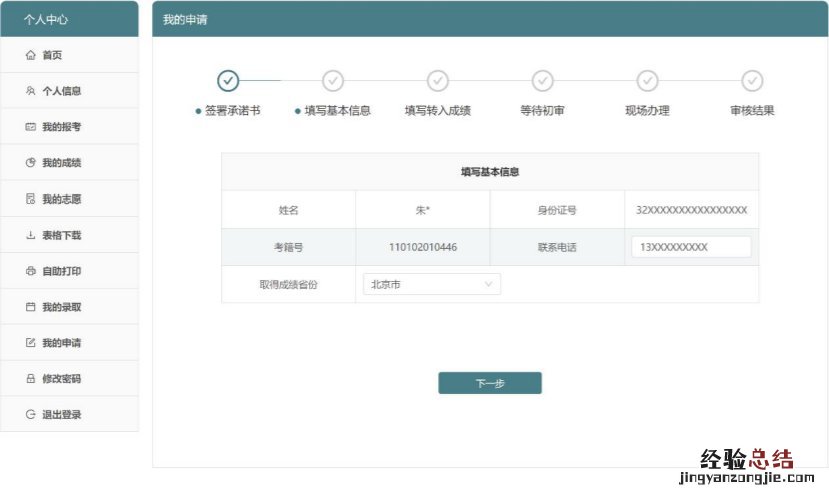Click the 联系电话 input field
The height and width of the screenshot is (496, 829).
(x=691, y=247)
